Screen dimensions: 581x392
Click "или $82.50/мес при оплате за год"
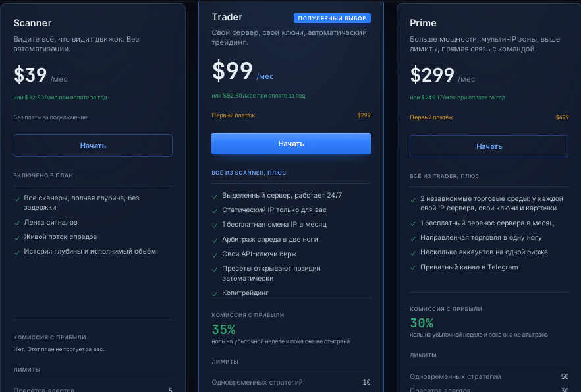(x=258, y=96)
